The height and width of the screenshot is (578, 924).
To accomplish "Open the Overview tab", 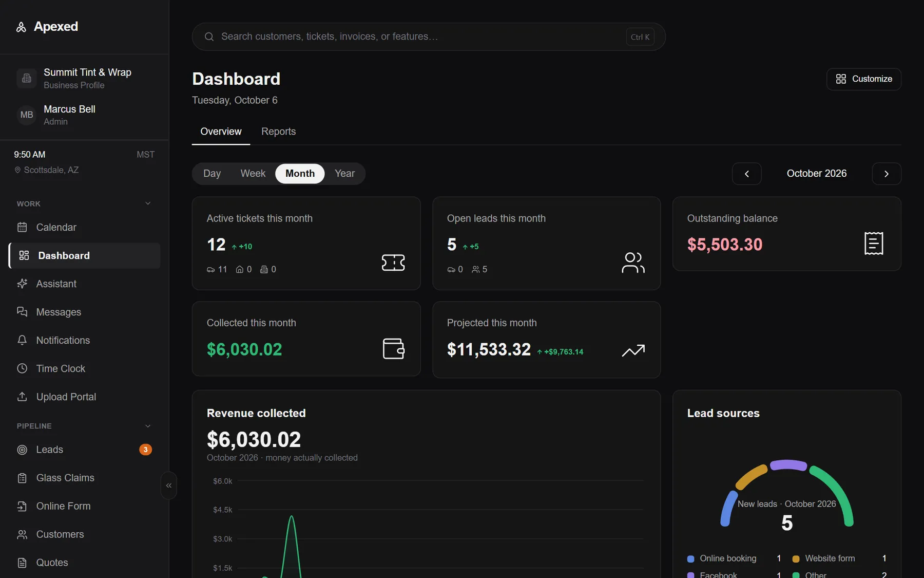I will pyautogui.click(x=221, y=132).
